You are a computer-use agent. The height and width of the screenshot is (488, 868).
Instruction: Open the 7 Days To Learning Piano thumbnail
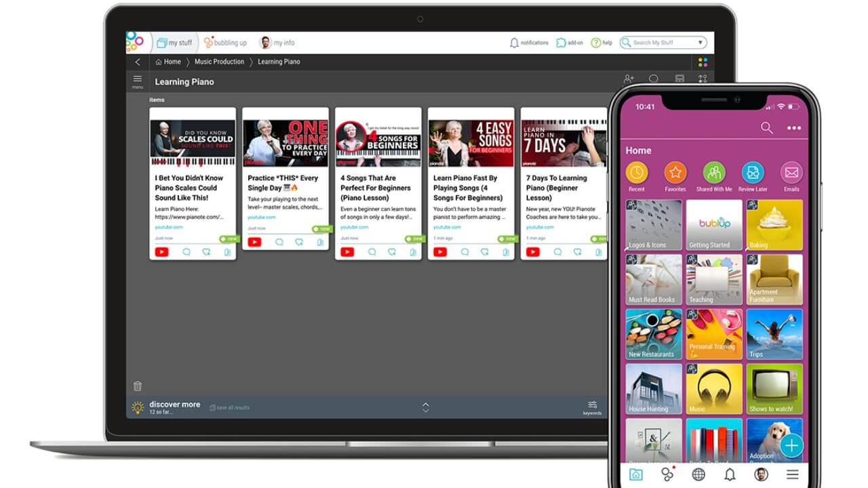pos(563,143)
